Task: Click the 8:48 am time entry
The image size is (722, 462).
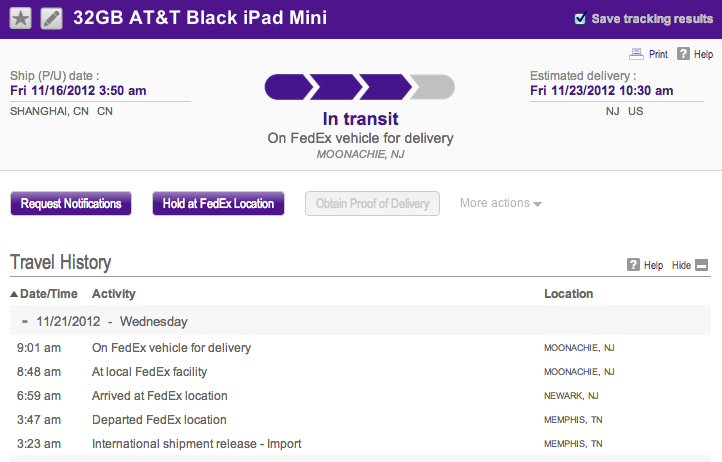Action: [39, 372]
